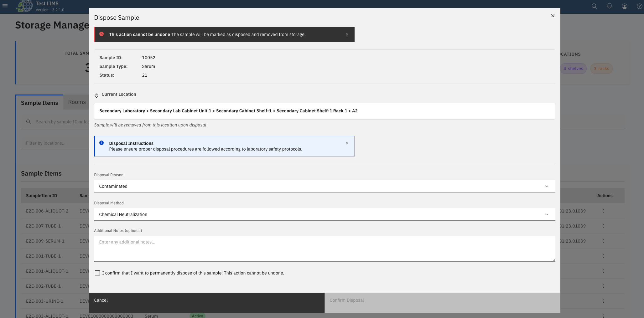The width and height of the screenshot is (644, 318).
Task: Click the Confirm Disposal button
Action: (442, 303)
